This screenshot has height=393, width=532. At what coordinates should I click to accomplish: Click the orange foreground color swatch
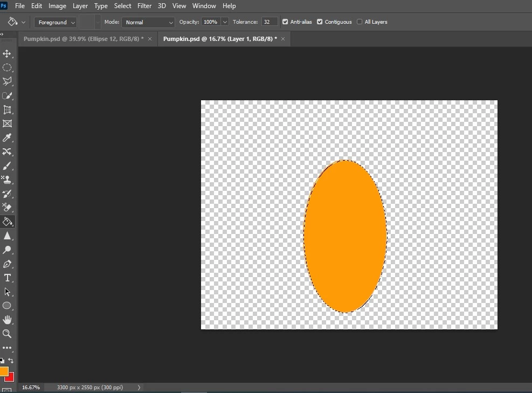pos(4,371)
